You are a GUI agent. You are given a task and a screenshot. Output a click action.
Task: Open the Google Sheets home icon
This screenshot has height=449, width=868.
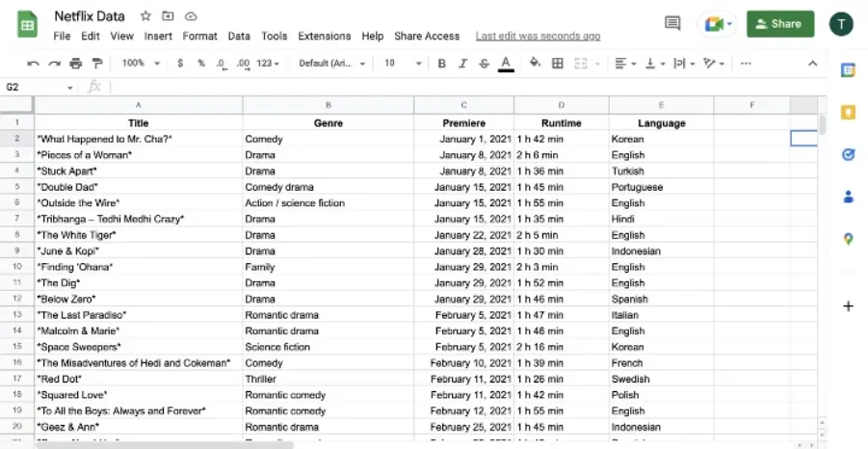coord(27,25)
